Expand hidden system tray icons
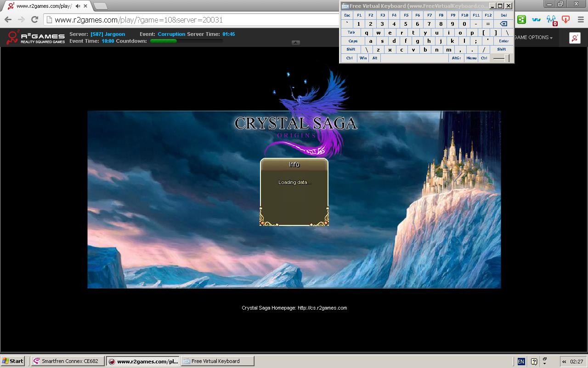The width and height of the screenshot is (588, 368). (x=564, y=361)
